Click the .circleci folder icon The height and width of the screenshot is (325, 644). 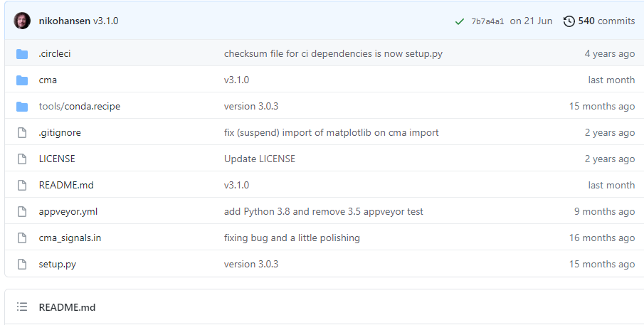click(22, 54)
